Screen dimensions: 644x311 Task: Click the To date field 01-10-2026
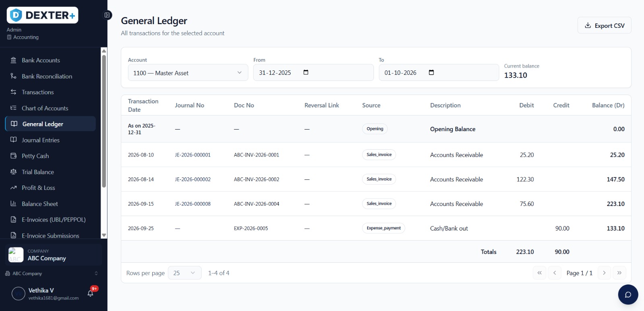[x=439, y=72]
